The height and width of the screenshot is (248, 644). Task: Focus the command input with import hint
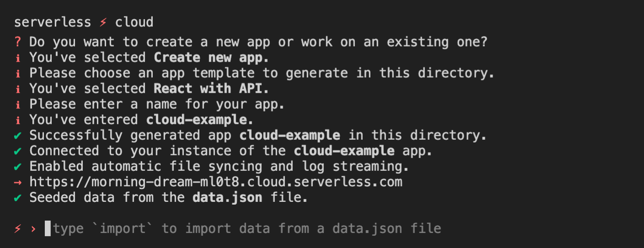247,228
